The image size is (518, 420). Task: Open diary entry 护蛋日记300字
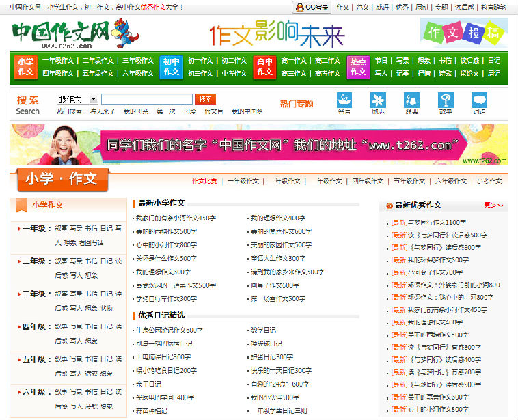point(272,357)
